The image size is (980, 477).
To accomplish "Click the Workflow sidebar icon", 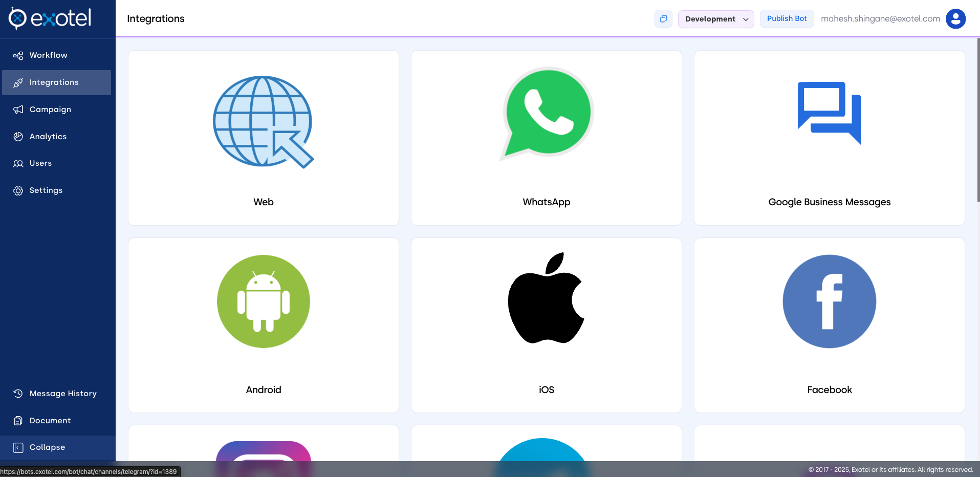I will pyautogui.click(x=18, y=55).
